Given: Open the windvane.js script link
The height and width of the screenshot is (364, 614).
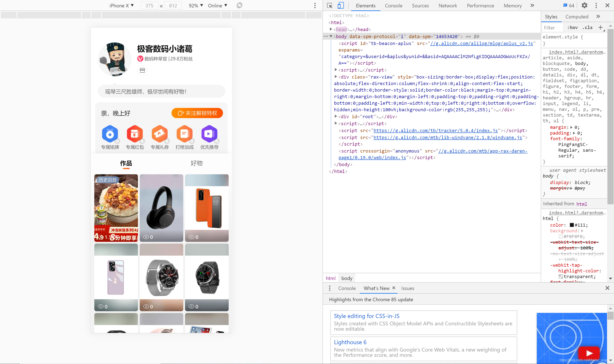Looking at the screenshot, I should tap(448, 137).
